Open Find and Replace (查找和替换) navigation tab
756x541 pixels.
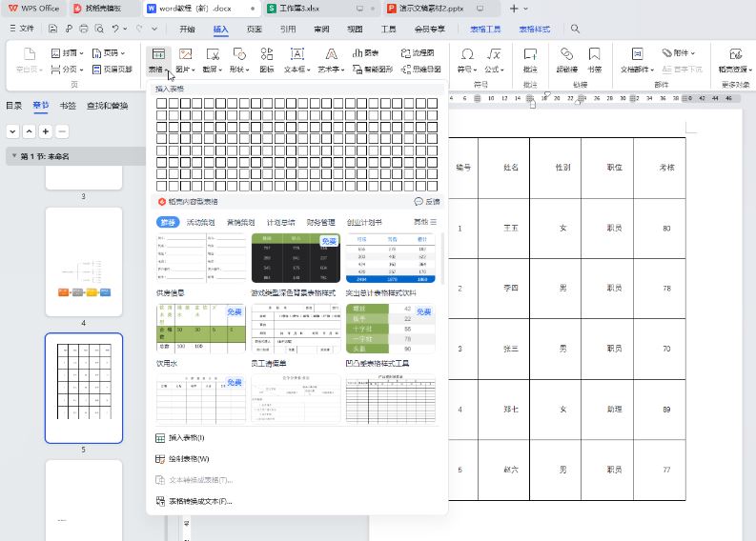[x=107, y=106]
